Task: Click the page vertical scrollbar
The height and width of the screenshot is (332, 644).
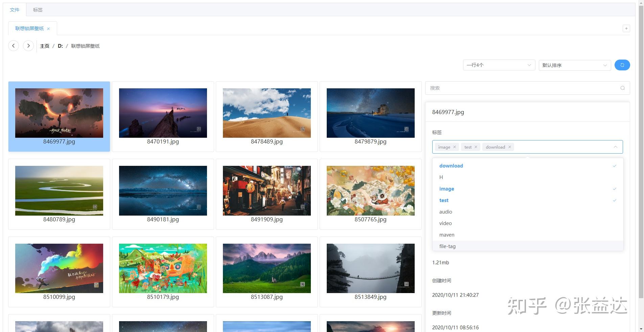Action: [x=641, y=152]
